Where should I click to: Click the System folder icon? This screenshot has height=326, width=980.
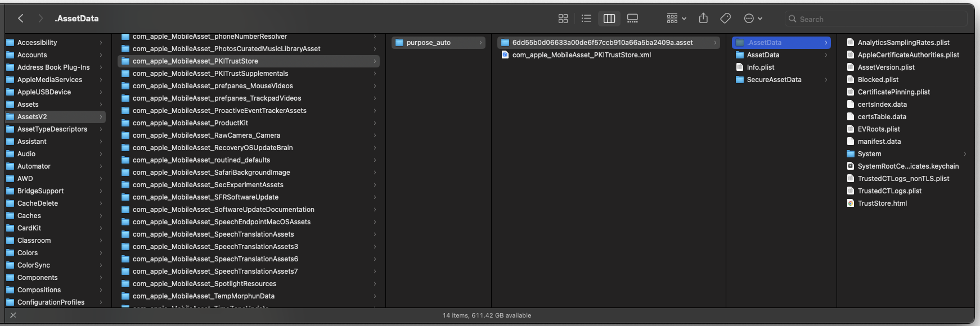pyautogui.click(x=851, y=154)
